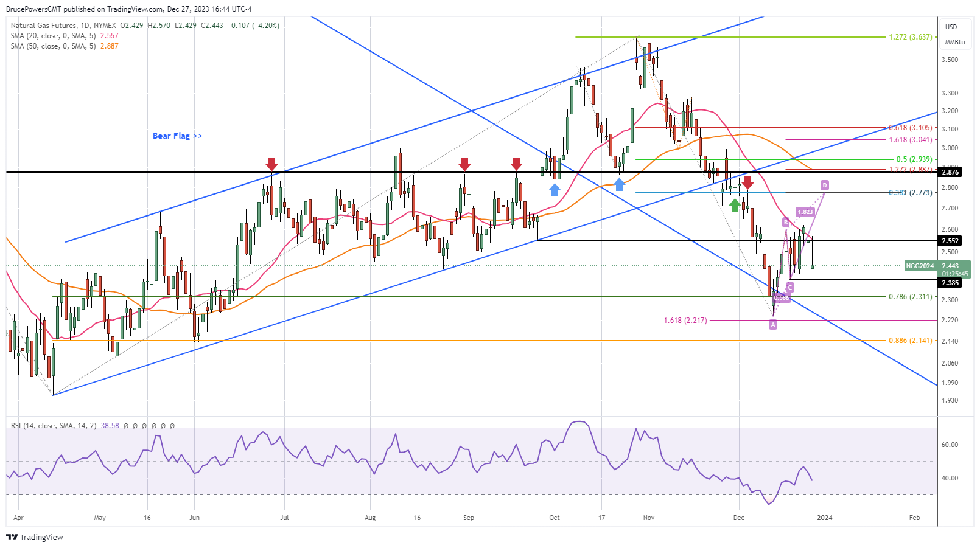The image size is (980, 548).
Task: Click the MMBtu unit label on price axis
Action: pyautogui.click(x=955, y=42)
